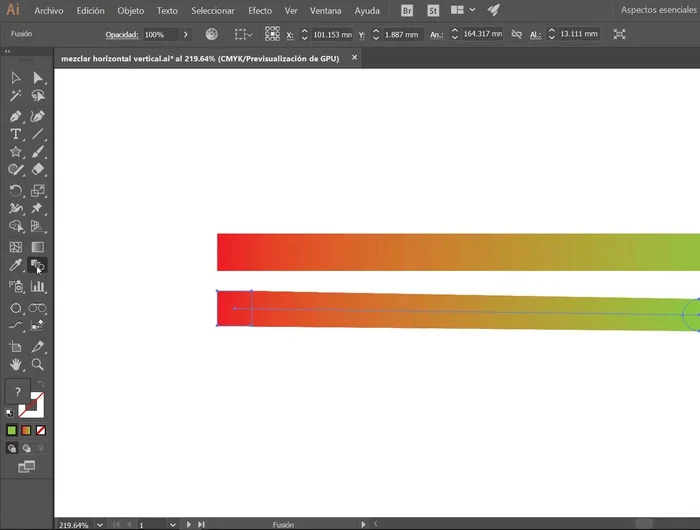Click the Adobe Stock St icon
Image resolution: width=700 pixels, height=530 pixels.
[432, 10]
